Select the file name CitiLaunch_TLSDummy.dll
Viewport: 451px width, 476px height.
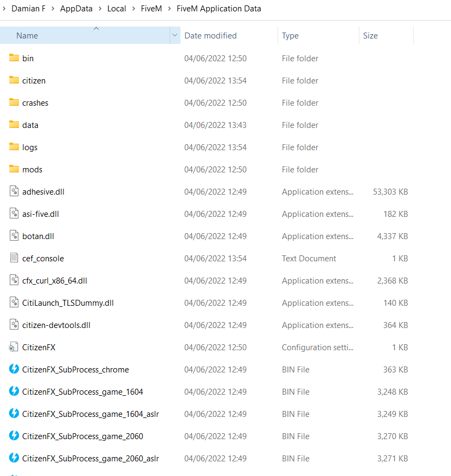68,303
